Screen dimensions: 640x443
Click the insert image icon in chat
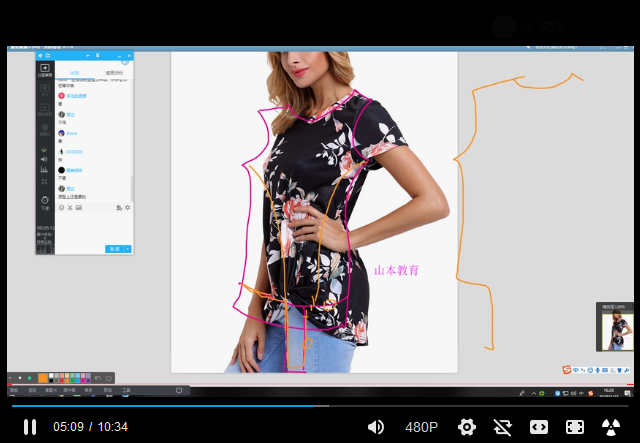pos(79,207)
